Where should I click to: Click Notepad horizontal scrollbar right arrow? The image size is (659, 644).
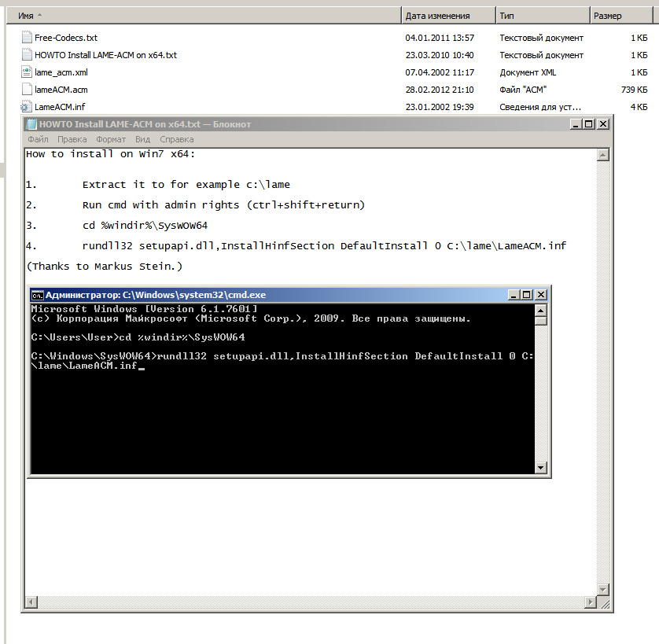pyautogui.click(x=591, y=602)
